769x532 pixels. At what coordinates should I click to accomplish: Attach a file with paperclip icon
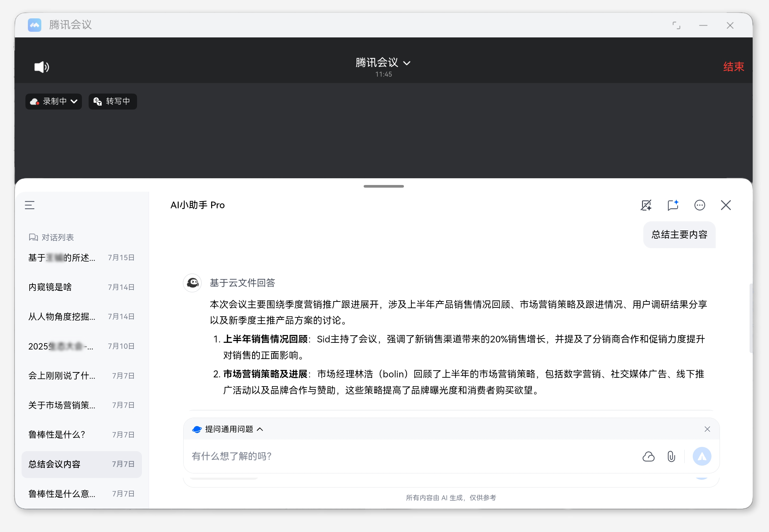671,456
